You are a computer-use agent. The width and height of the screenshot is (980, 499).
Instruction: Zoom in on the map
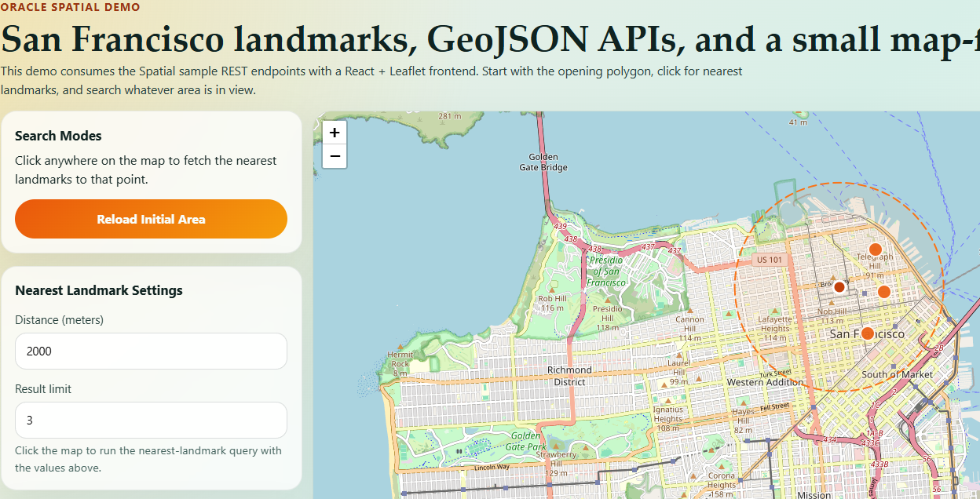[x=335, y=133]
